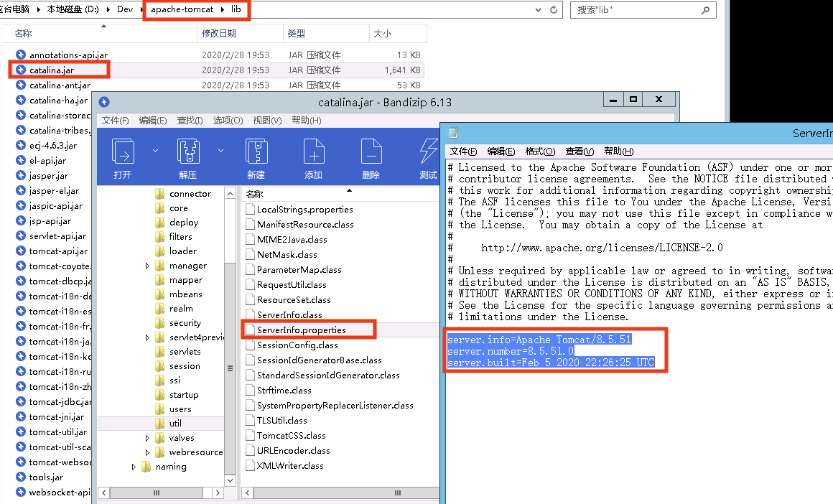The height and width of the screenshot is (504, 833).
Task: Expand the webresources folder in tree
Action: coord(147,452)
